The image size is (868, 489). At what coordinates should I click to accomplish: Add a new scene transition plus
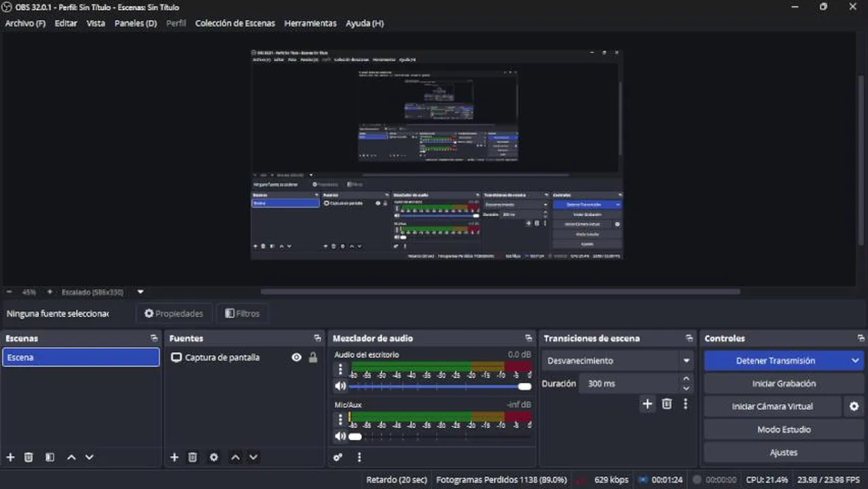(647, 403)
